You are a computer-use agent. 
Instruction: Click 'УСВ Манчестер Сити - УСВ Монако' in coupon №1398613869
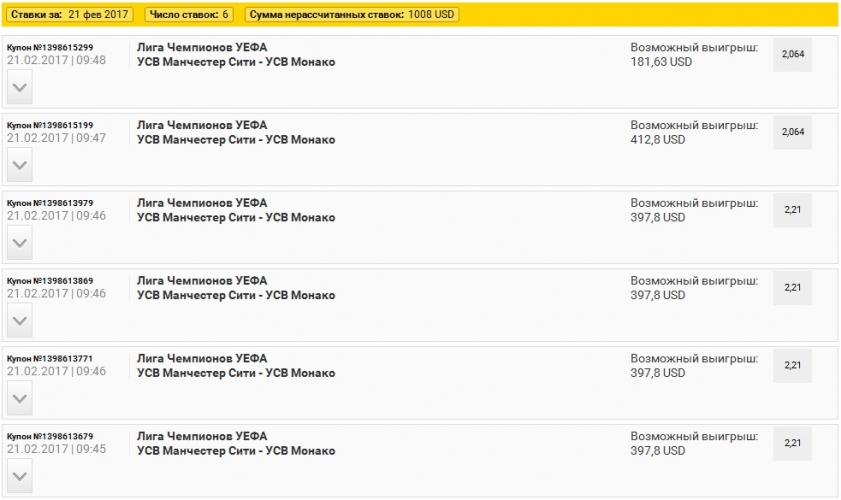click(x=236, y=295)
